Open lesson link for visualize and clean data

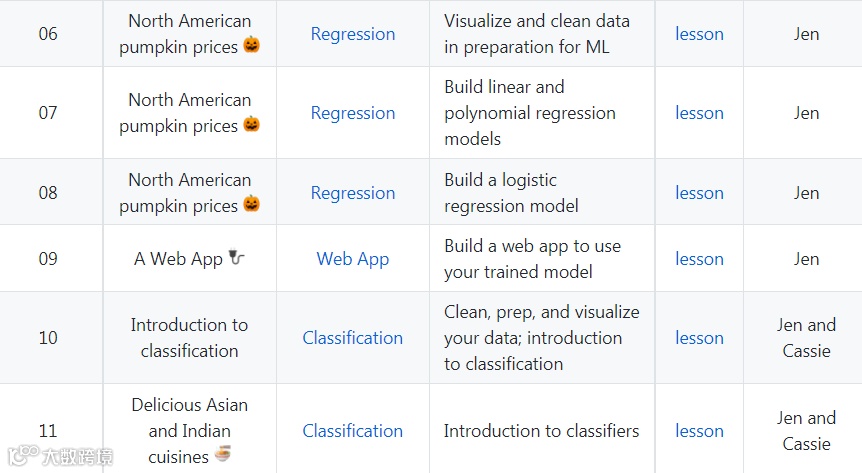click(x=699, y=34)
